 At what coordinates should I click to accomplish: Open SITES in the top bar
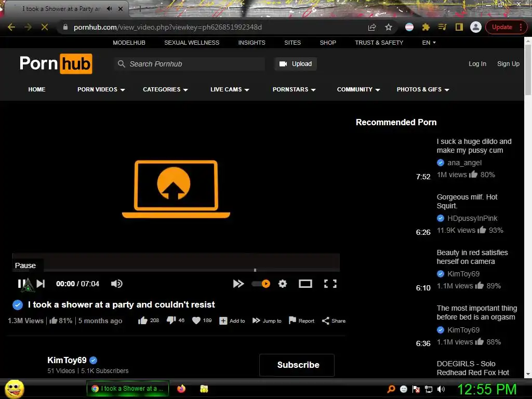tap(292, 43)
